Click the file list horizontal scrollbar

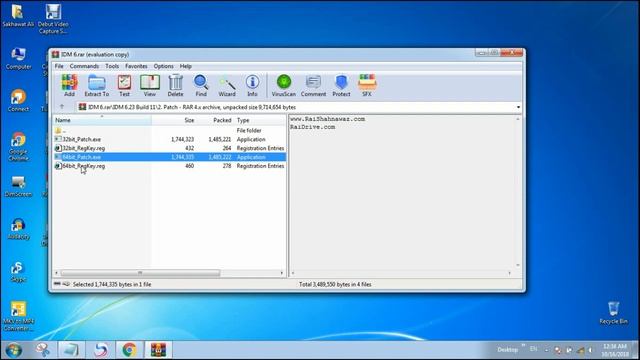tap(140, 273)
